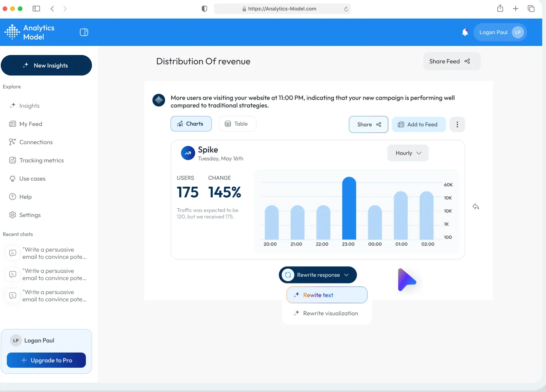Click the 20:00 bar in chart
Viewport: 546px width, 392px height.
[271, 222]
